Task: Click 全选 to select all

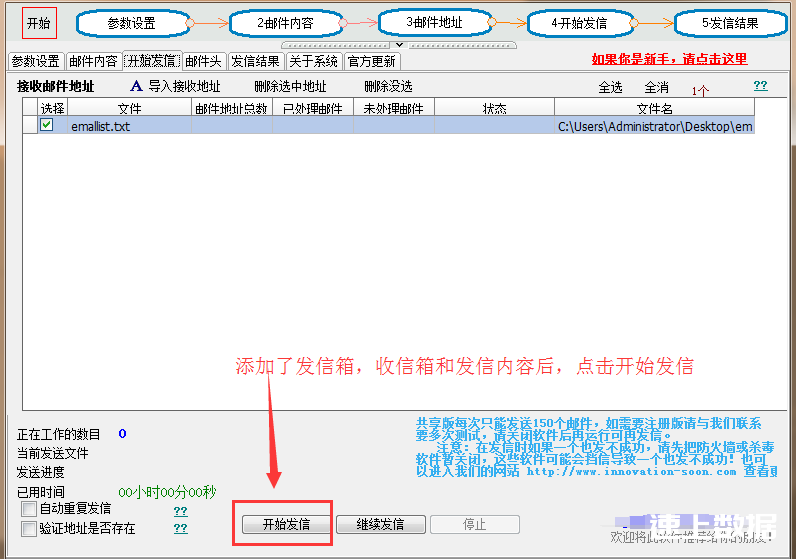Action: pos(610,87)
